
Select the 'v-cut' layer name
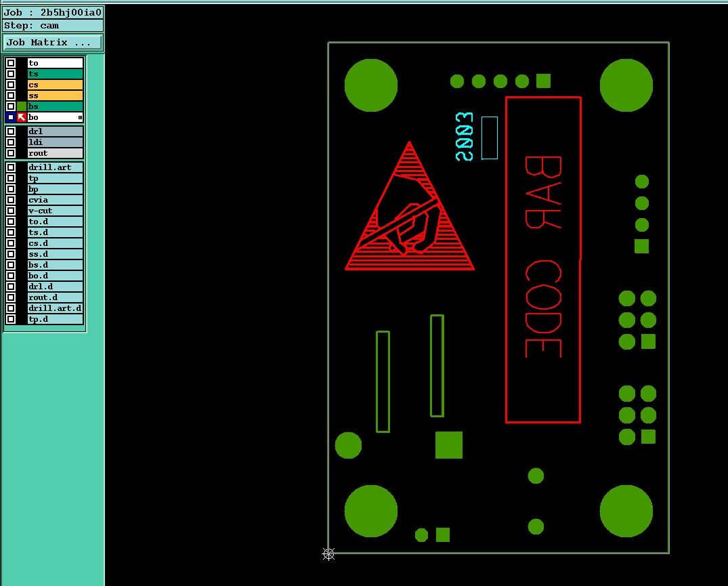tap(56, 211)
